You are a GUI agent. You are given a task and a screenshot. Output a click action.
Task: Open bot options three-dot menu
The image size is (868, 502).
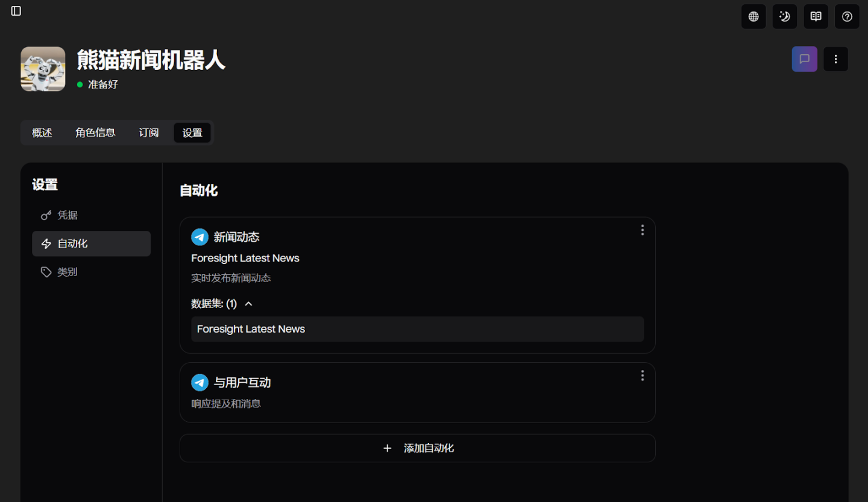[x=835, y=59]
